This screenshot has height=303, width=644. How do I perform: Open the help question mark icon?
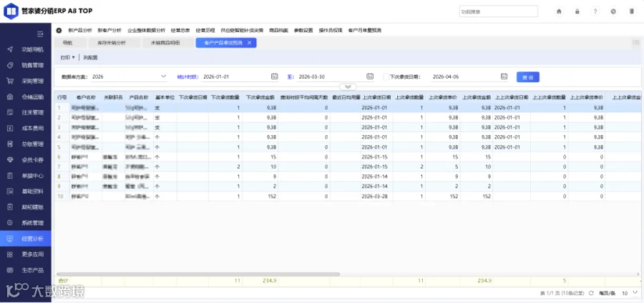(x=595, y=11)
